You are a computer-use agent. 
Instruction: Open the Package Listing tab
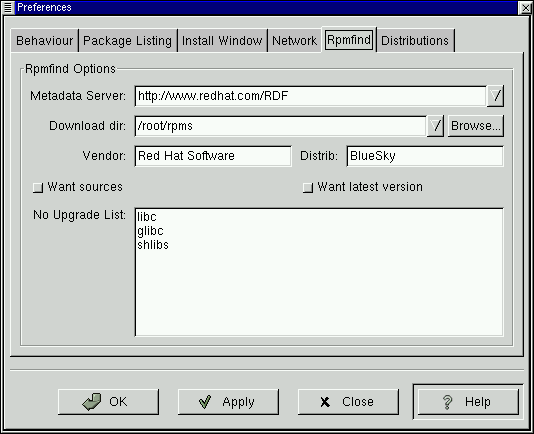[x=128, y=41]
